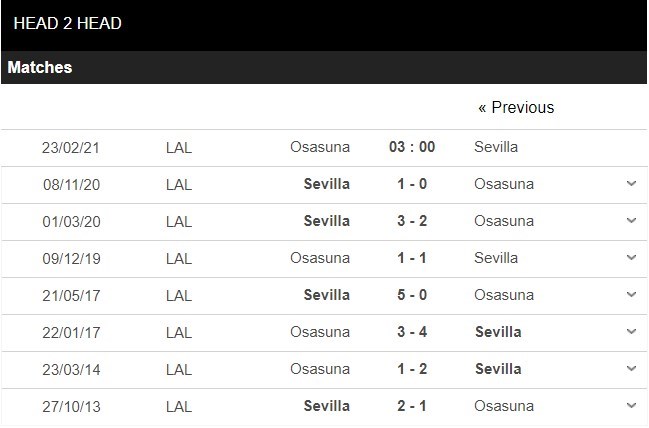Click bold Sevilla in the 27/10/13 row

pos(327,406)
